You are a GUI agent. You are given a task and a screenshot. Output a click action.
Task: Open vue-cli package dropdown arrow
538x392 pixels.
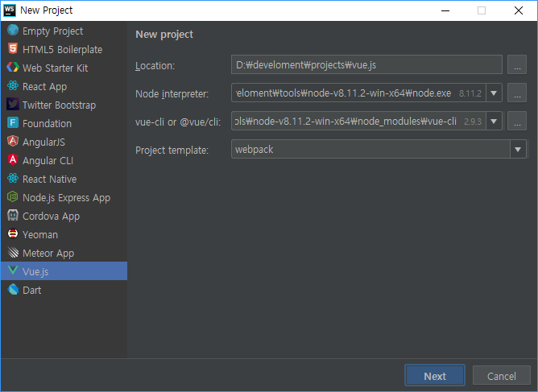pos(494,121)
